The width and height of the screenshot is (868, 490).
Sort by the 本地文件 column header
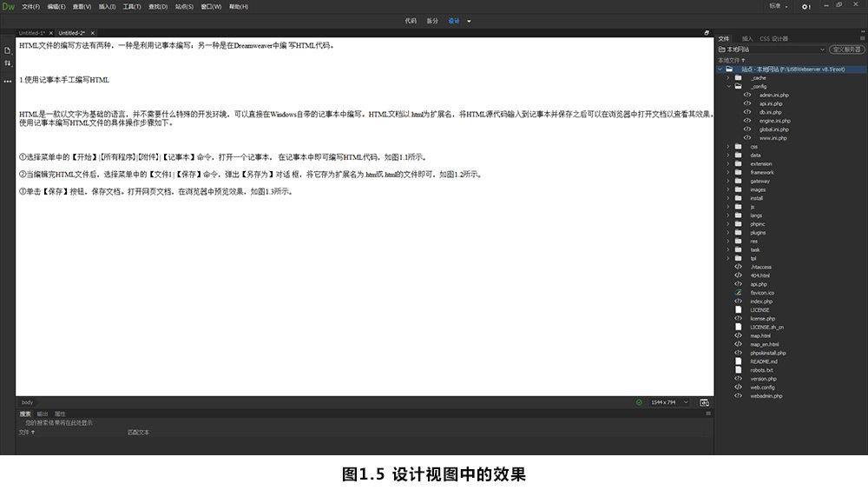(731, 60)
